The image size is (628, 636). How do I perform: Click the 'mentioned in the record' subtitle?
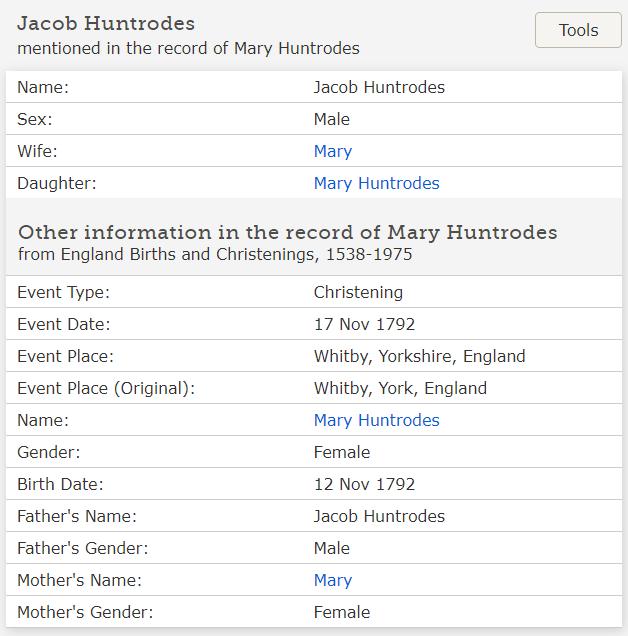click(x=188, y=48)
